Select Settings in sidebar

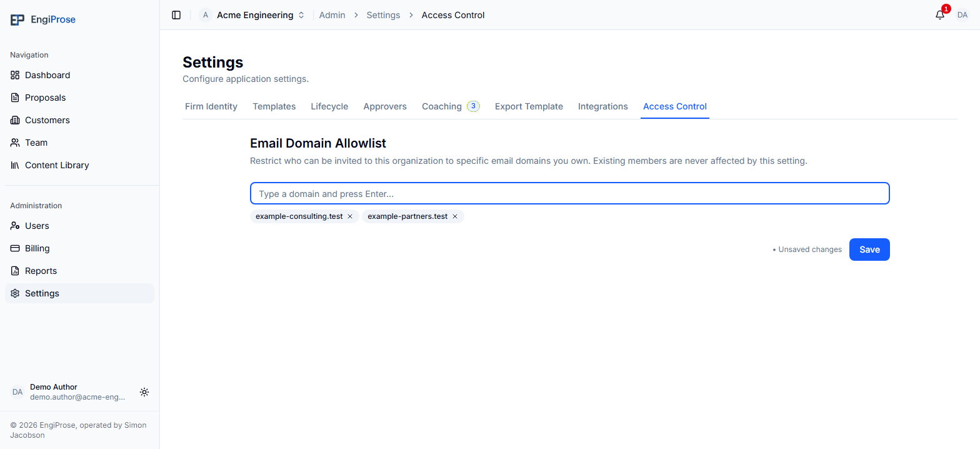(x=79, y=293)
